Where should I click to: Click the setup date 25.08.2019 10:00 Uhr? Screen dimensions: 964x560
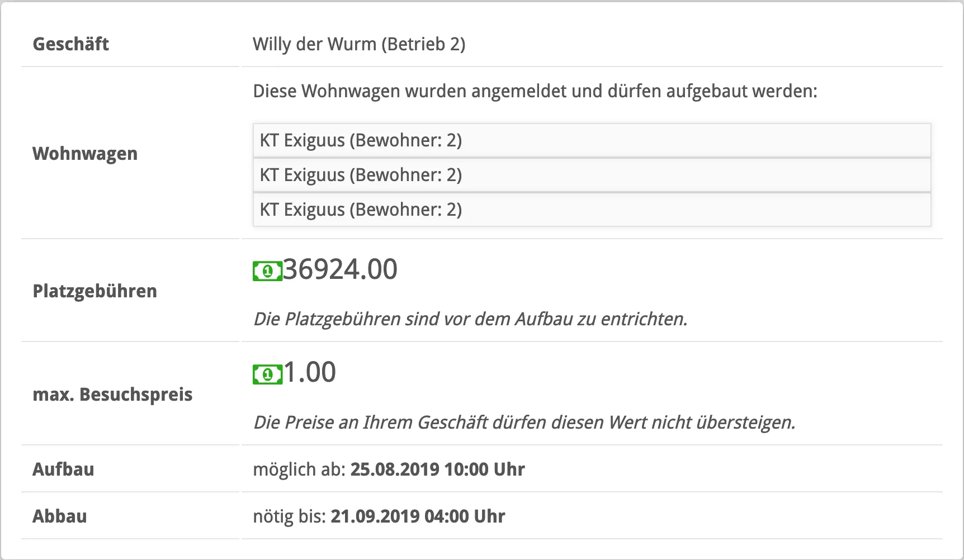437,469
